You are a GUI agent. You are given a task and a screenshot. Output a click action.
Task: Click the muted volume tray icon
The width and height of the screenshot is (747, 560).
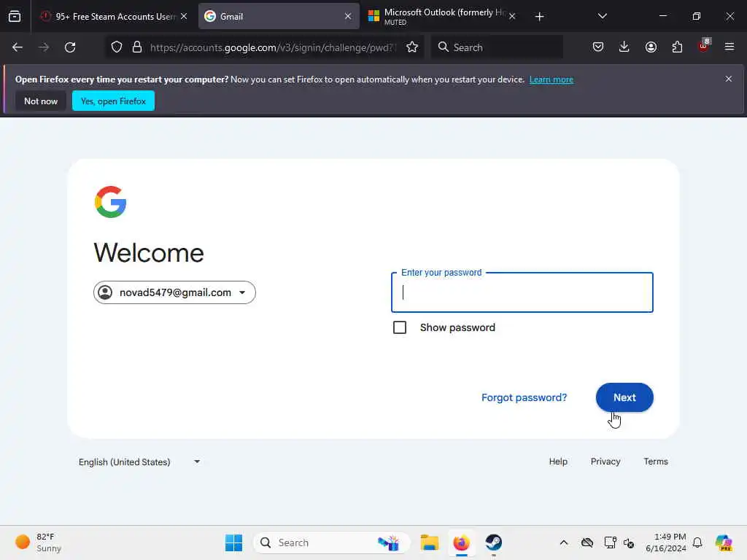629,542
